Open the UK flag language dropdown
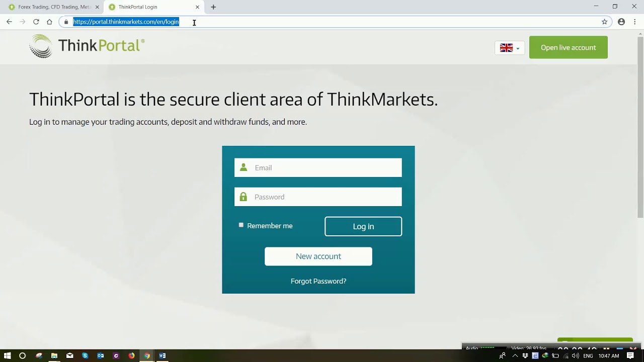The image size is (644, 362). [x=510, y=48]
